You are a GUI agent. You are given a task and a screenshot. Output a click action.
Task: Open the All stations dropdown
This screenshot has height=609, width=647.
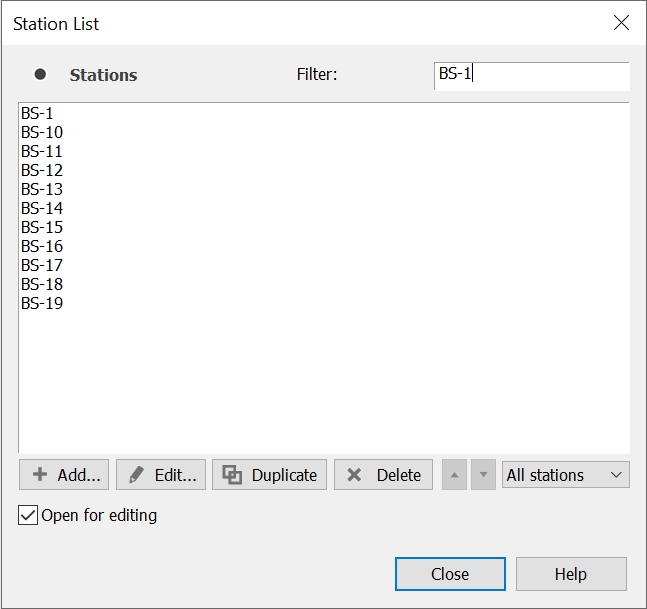[566, 474]
